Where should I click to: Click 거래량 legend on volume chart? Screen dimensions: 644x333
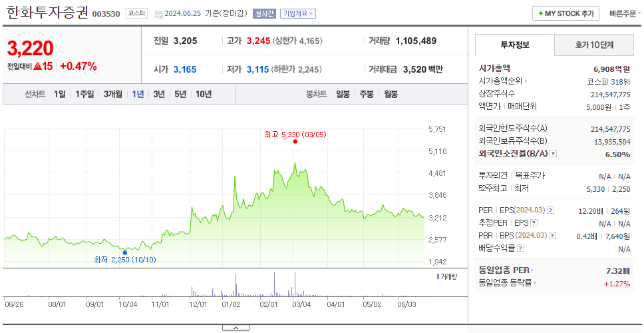[x=447, y=276]
